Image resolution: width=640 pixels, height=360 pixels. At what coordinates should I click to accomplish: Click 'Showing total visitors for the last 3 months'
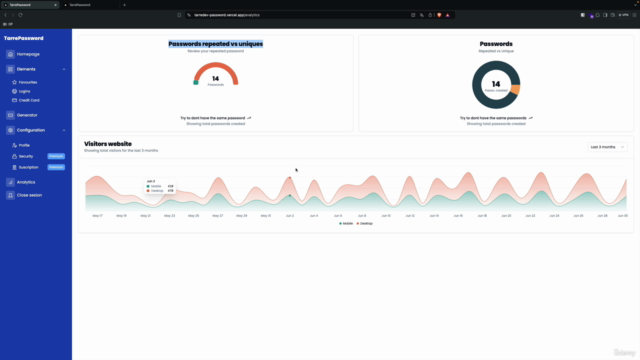point(121,151)
